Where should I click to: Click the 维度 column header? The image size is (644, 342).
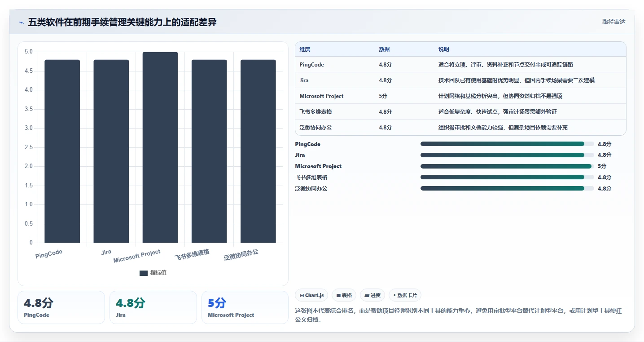point(305,49)
